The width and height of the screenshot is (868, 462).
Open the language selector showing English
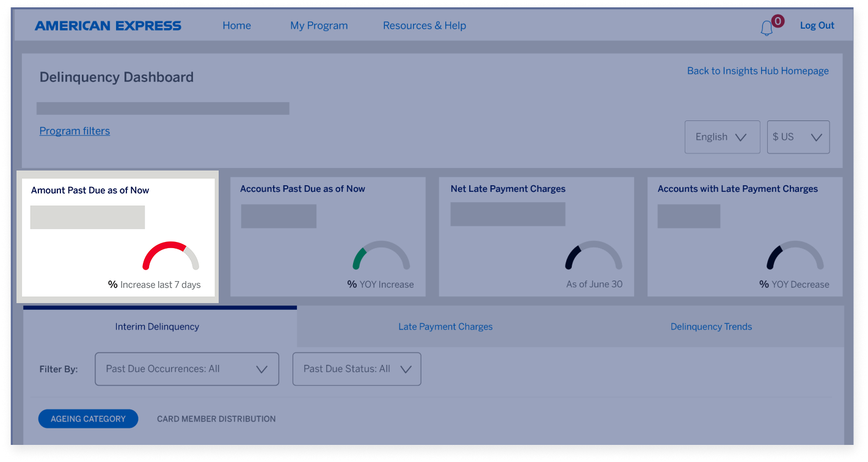coord(722,137)
